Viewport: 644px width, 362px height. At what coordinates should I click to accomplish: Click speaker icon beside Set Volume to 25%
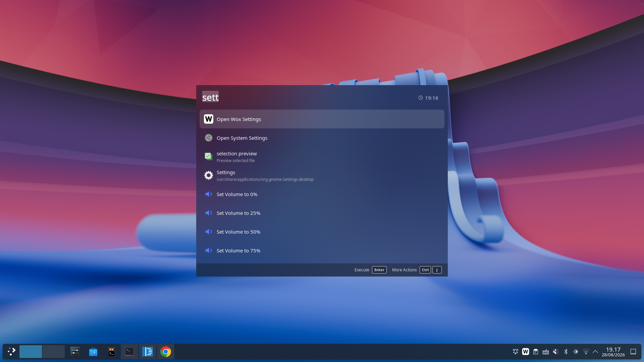point(209,213)
